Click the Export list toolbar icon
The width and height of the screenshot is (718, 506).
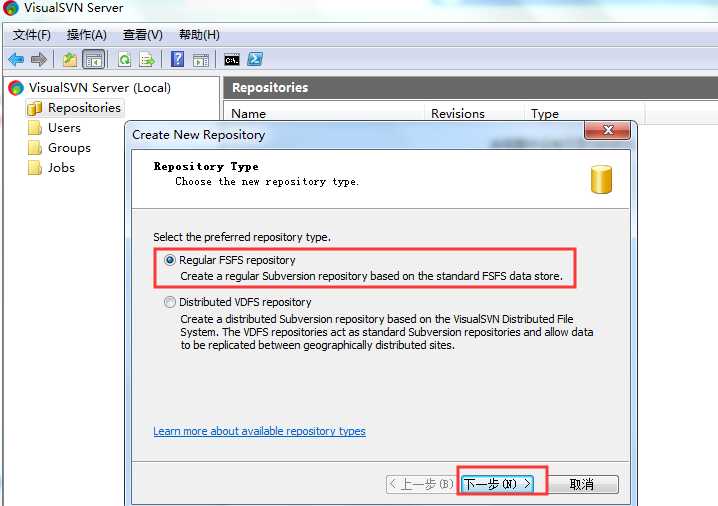(x=147, y=60)
